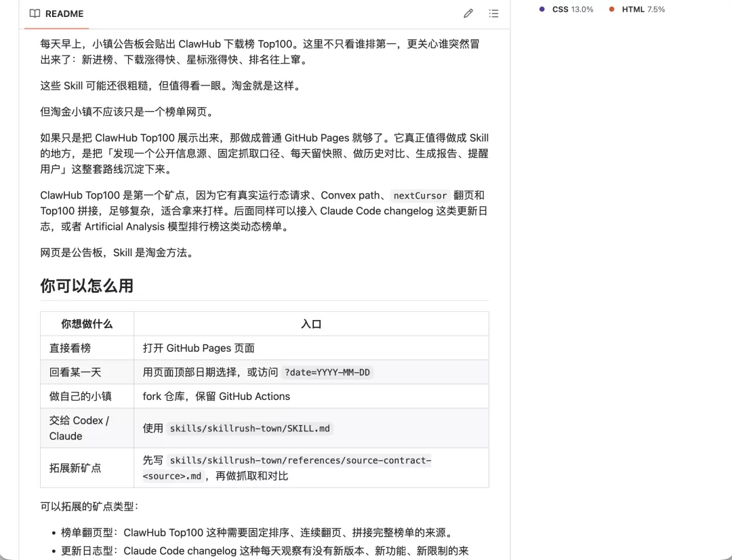Click the table header 入口
Image resolution: width=732 pixels, height=560 pixels.
coord(311,323)
